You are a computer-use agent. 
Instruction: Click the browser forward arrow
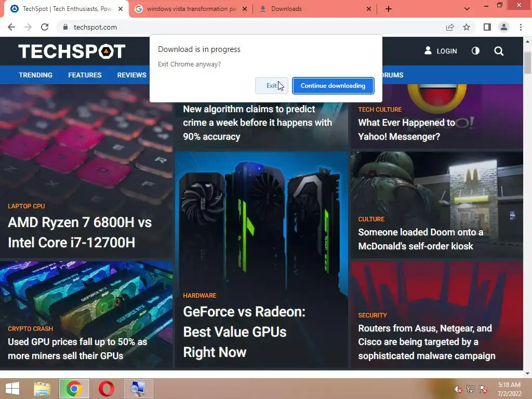[28, 27]
